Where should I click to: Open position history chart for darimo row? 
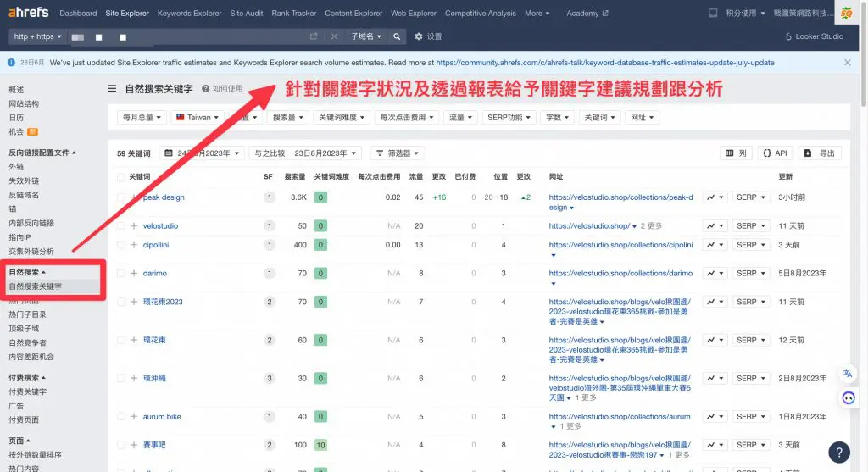[x=715, y=274]
